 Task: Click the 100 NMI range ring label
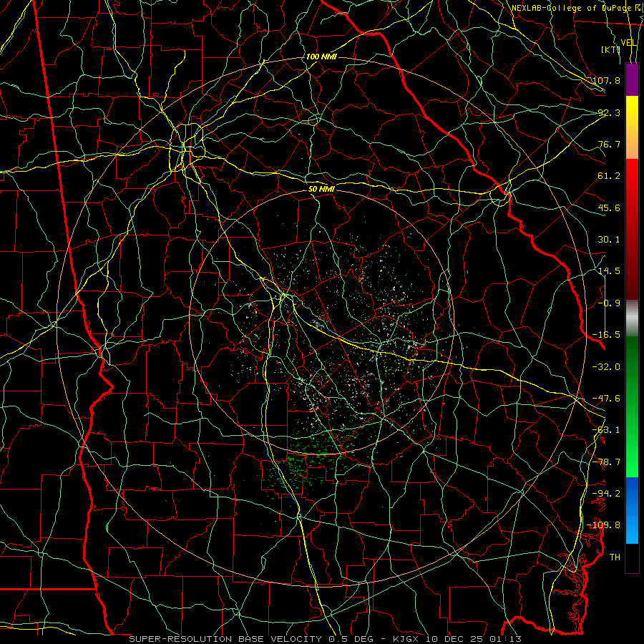click(321, 57)
